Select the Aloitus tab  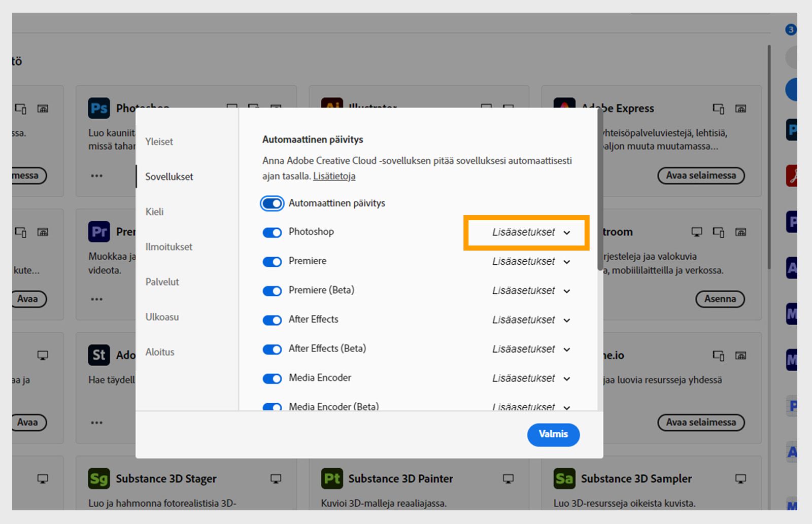click(159, 352)
